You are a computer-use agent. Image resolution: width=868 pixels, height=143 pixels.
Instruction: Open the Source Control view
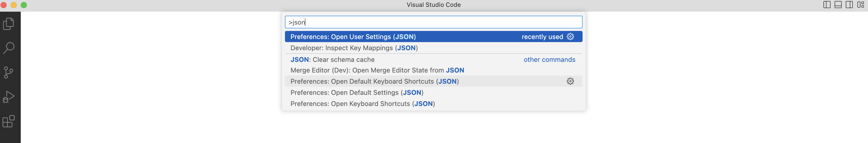point(9,73)
